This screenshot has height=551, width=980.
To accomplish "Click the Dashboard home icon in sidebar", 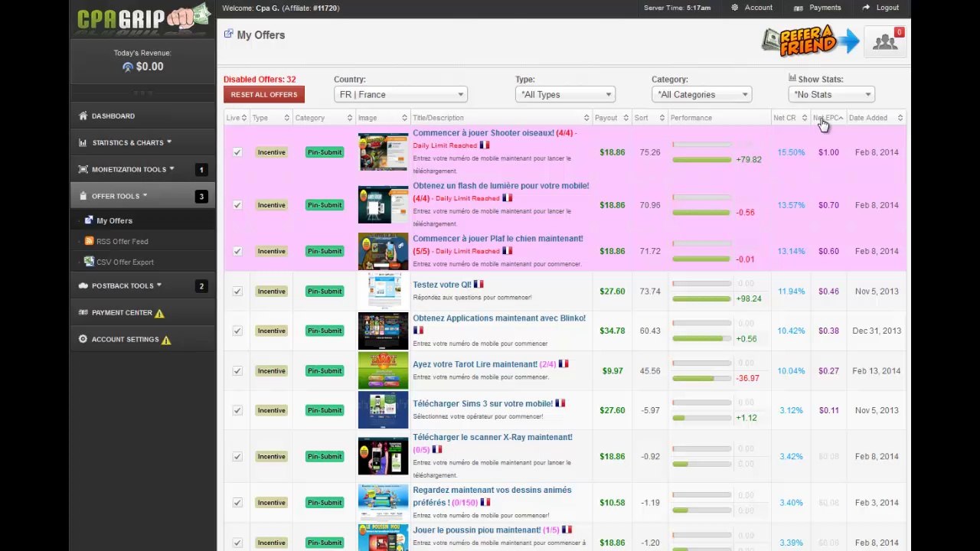I will 83,116.
